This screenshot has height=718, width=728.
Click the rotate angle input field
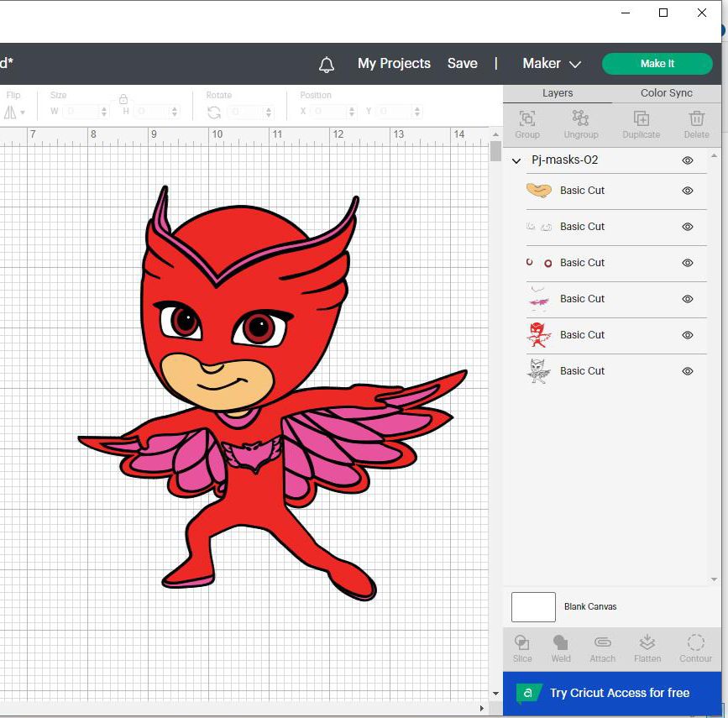(x=247, y=112)
